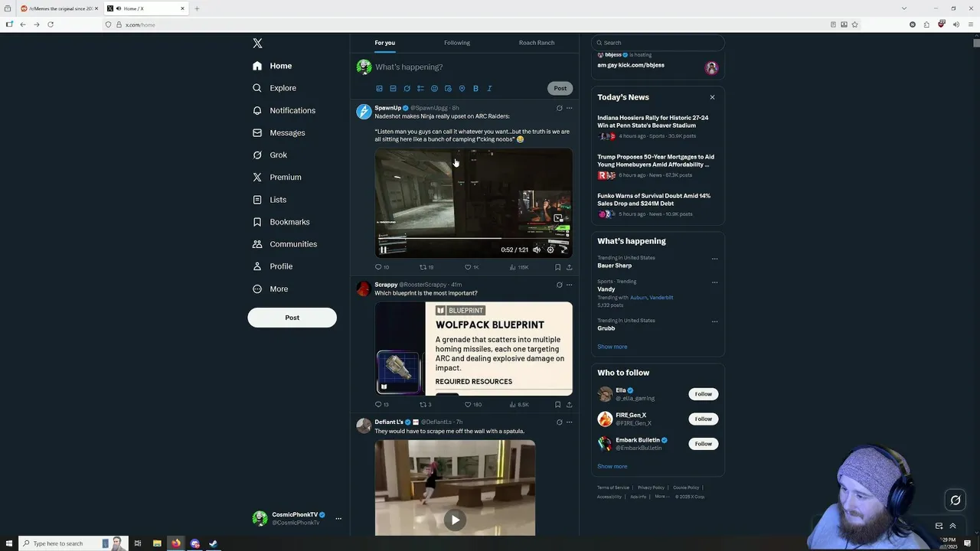Viewport: 980px width, 551px height.
Task: Open Scrappy post's more options menu
Action: point(569,285)
